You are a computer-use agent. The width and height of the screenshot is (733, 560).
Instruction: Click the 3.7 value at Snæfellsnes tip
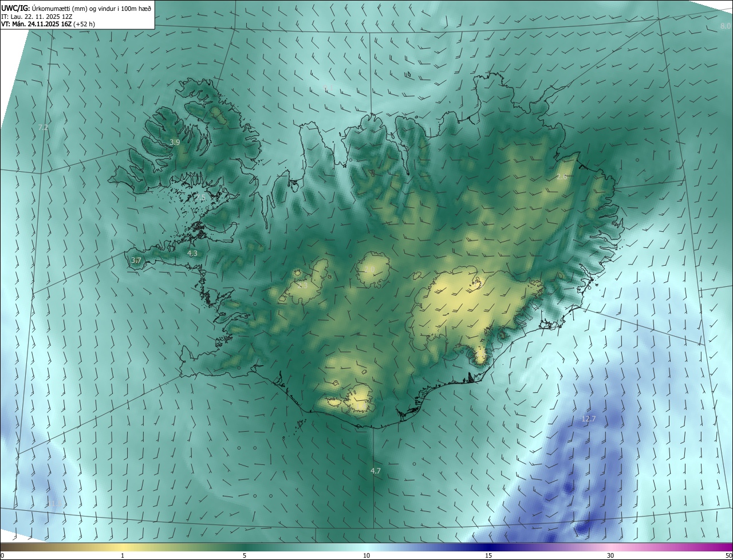(x=136, y=261)
